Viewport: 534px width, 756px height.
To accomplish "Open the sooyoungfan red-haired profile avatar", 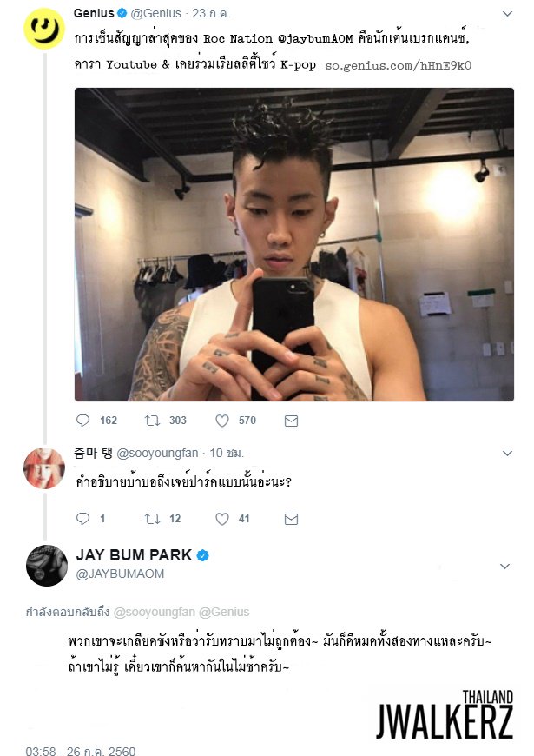I will tap(44, 468).
